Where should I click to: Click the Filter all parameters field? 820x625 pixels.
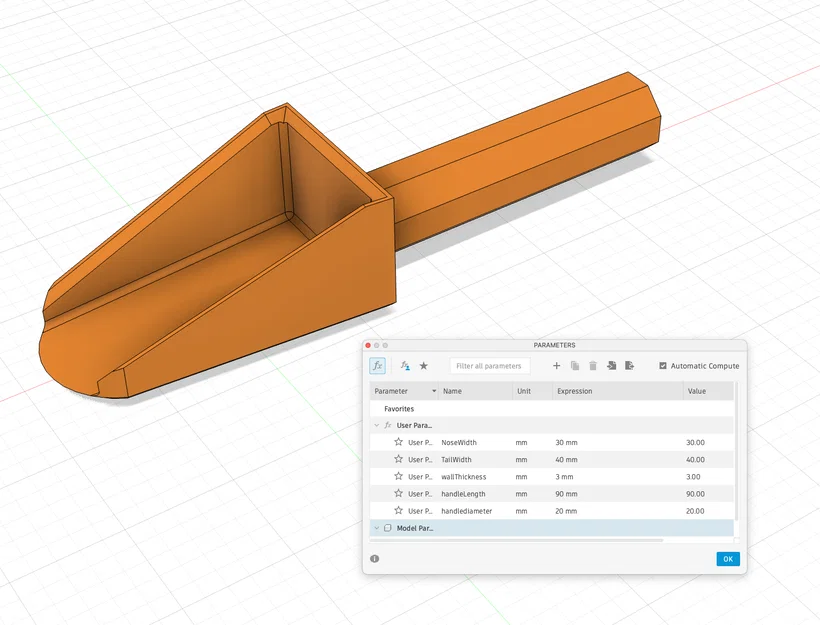[x=490, y=366]
